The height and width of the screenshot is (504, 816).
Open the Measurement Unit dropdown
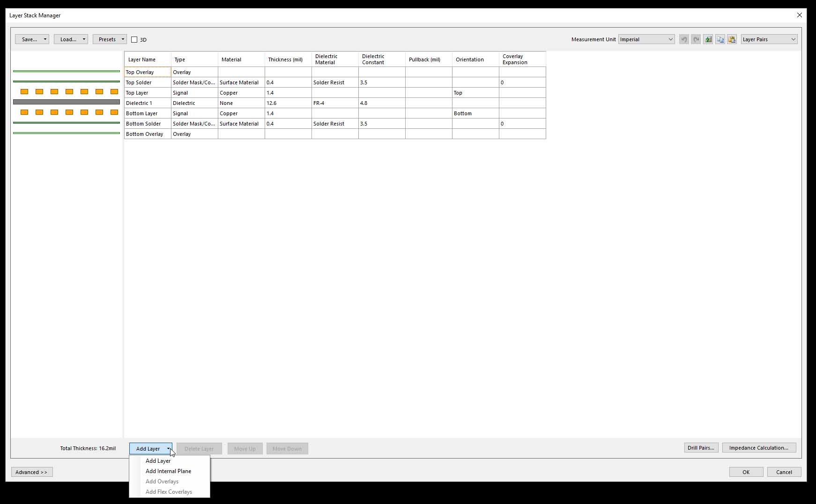646,39
